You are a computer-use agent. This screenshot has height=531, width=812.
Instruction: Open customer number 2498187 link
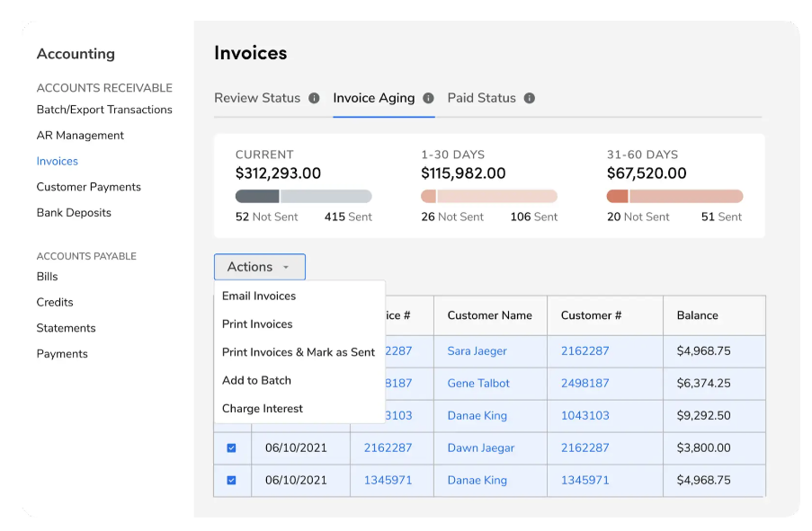584,384
